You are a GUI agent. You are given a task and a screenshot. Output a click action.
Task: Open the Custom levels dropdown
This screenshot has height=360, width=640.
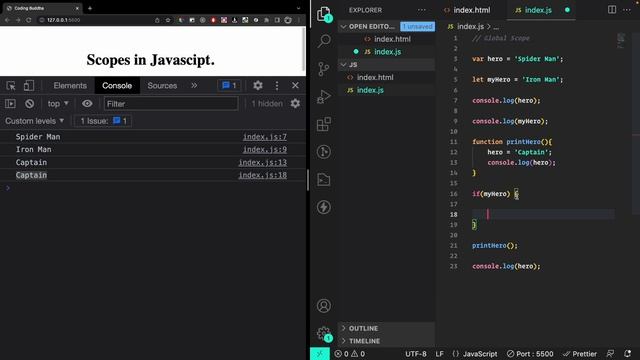pyautogui.click(x=35, y=121)
